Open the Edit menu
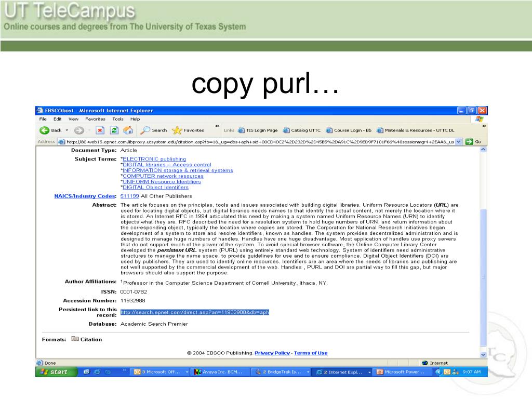532x399 pixels. coord(57,119)
